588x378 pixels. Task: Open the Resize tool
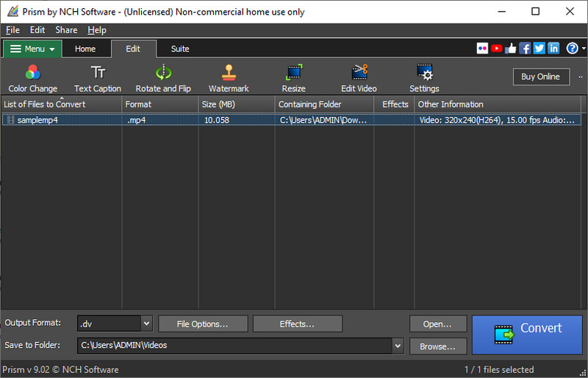click(294, 78)
